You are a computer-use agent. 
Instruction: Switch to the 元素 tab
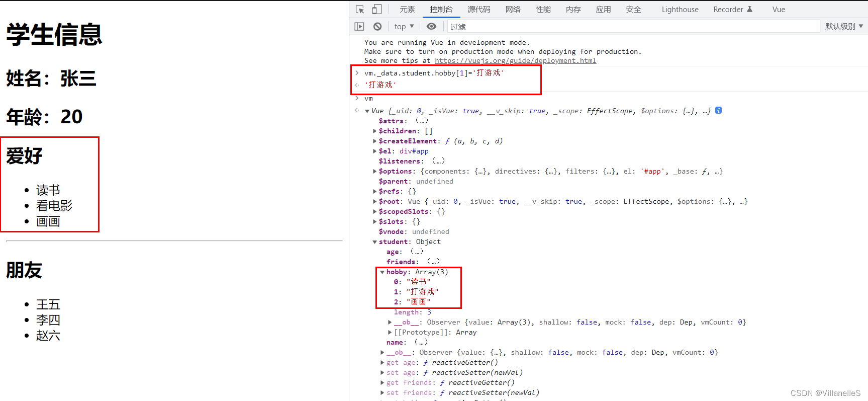[407, 10]
